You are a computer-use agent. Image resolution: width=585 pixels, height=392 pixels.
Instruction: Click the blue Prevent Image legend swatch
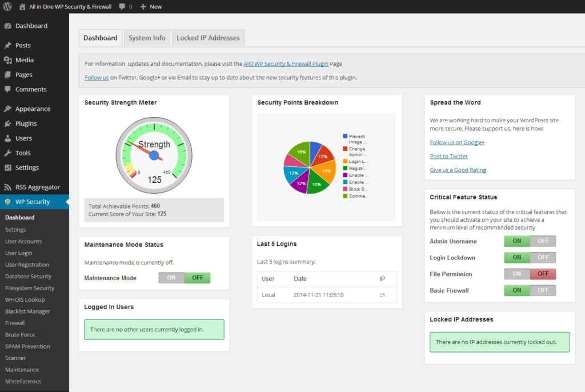tap(344, 136)
